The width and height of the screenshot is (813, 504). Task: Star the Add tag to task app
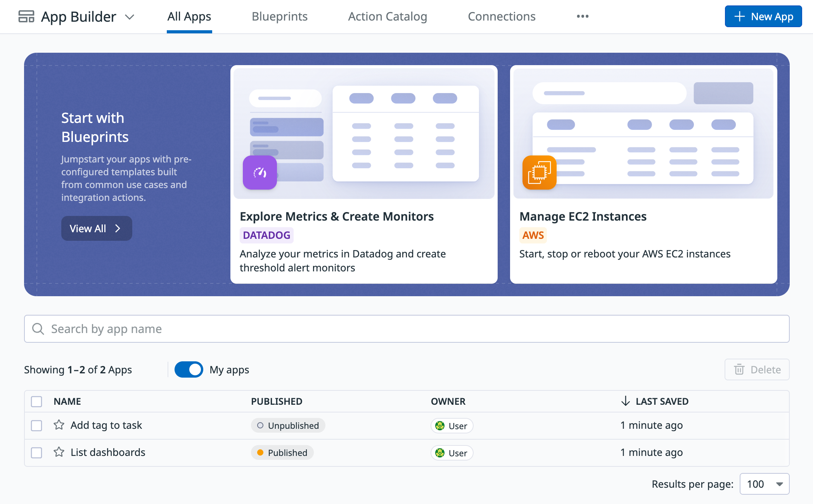[x=59, y=425]
